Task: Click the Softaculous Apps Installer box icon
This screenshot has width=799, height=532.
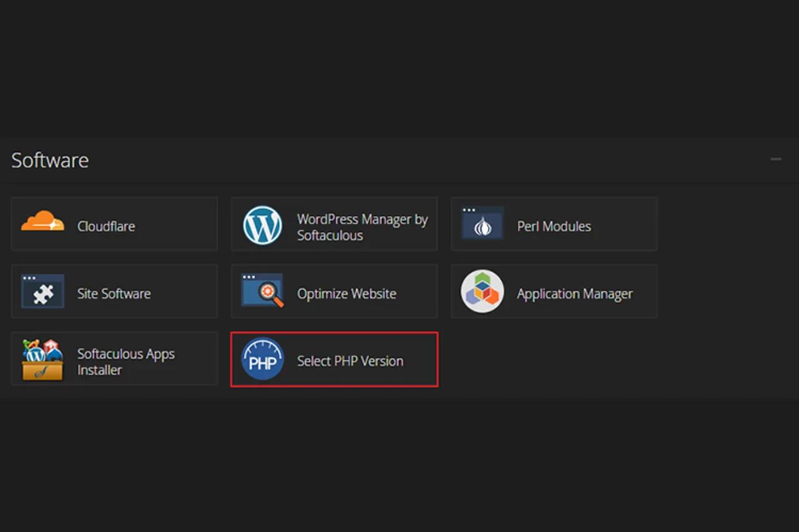Action: [x=42, y=360]
